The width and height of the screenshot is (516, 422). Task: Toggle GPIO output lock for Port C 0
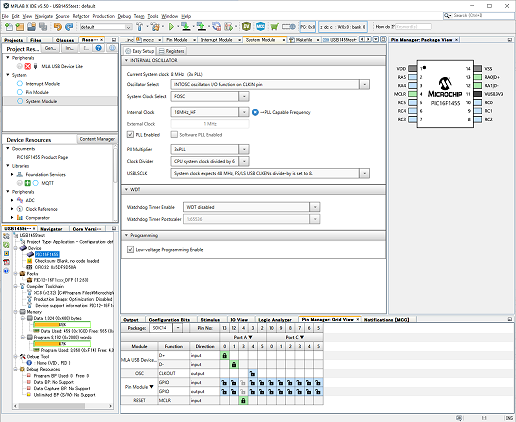tap(271, 391)
